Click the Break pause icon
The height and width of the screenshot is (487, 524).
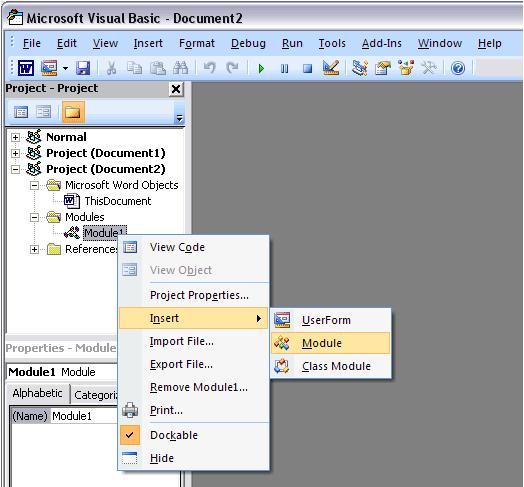click(284, 69)
